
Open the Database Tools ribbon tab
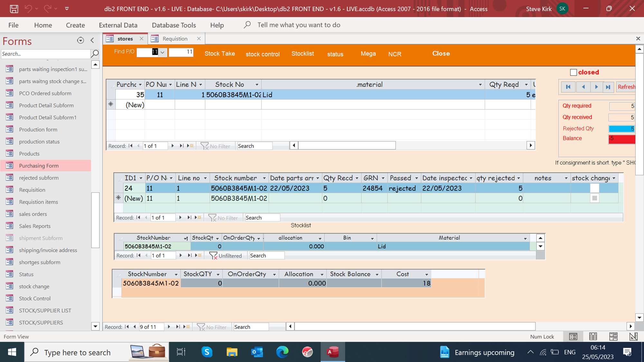click(174, 25)
